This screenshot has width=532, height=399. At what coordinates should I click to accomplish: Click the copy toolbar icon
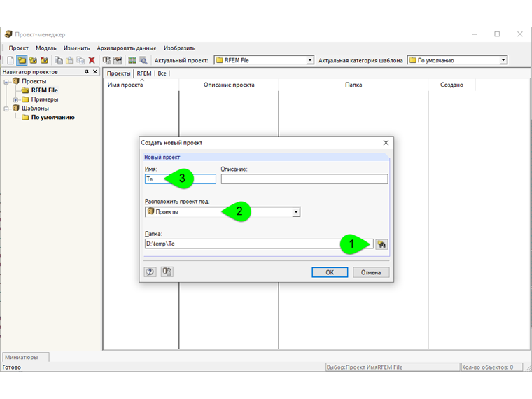coord(59,60)
